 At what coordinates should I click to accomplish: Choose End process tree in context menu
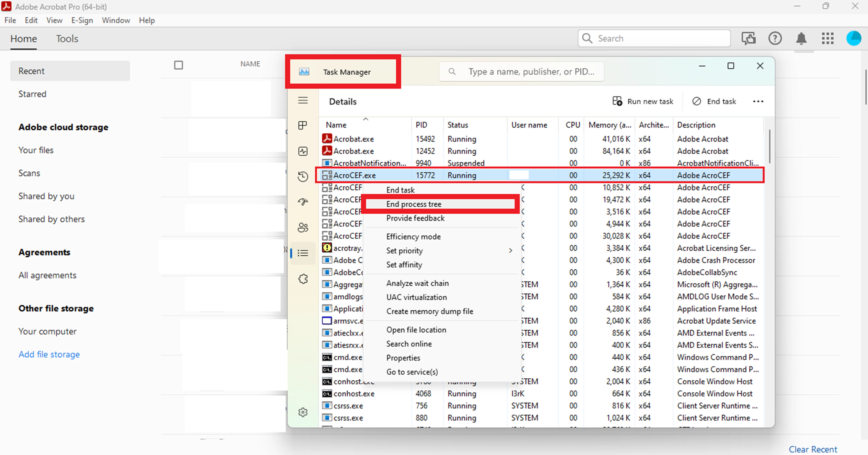(413, 204)
